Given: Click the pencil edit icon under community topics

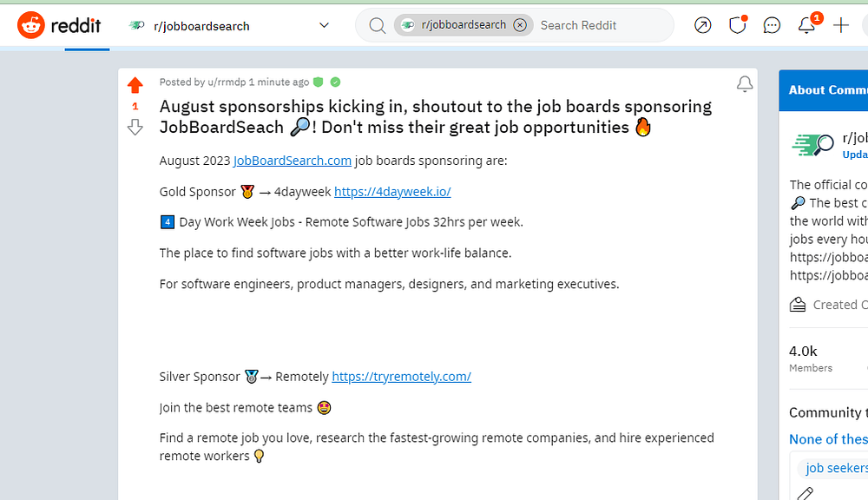Looking at the screenshot, I should [806, 494].
